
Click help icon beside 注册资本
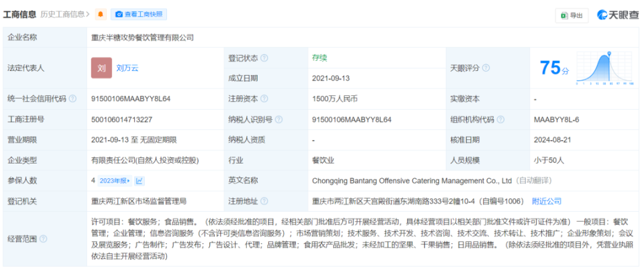264,99
